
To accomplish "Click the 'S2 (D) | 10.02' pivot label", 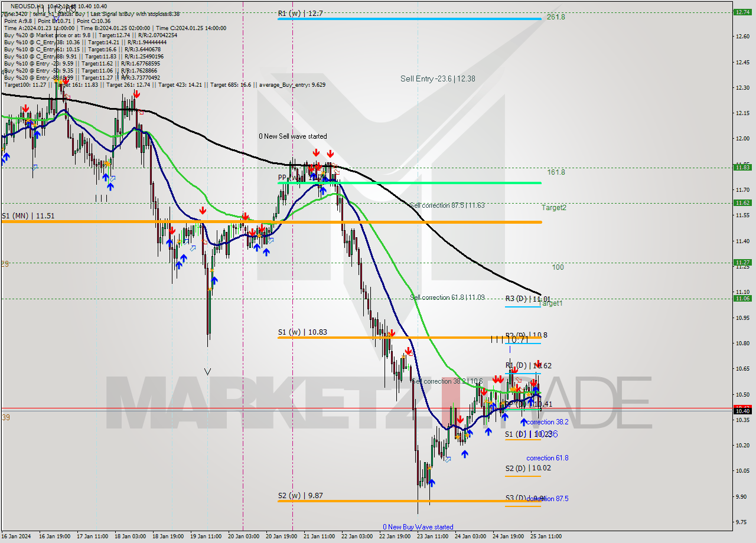I will point(528,468).
